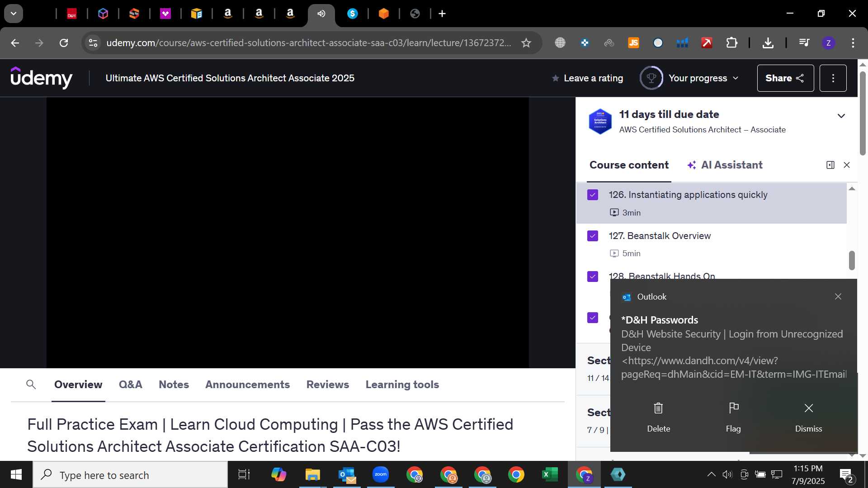Open Windows Start menu

pos(16,475)
